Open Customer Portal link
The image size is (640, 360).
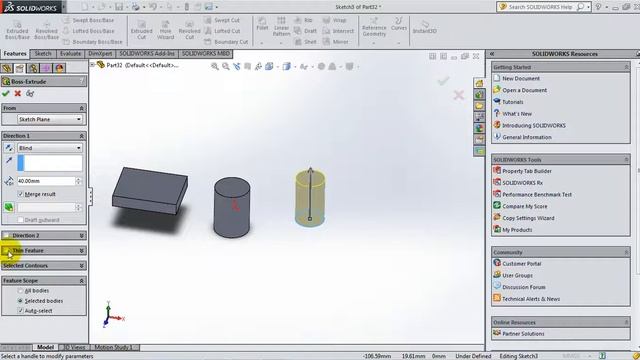522,264
